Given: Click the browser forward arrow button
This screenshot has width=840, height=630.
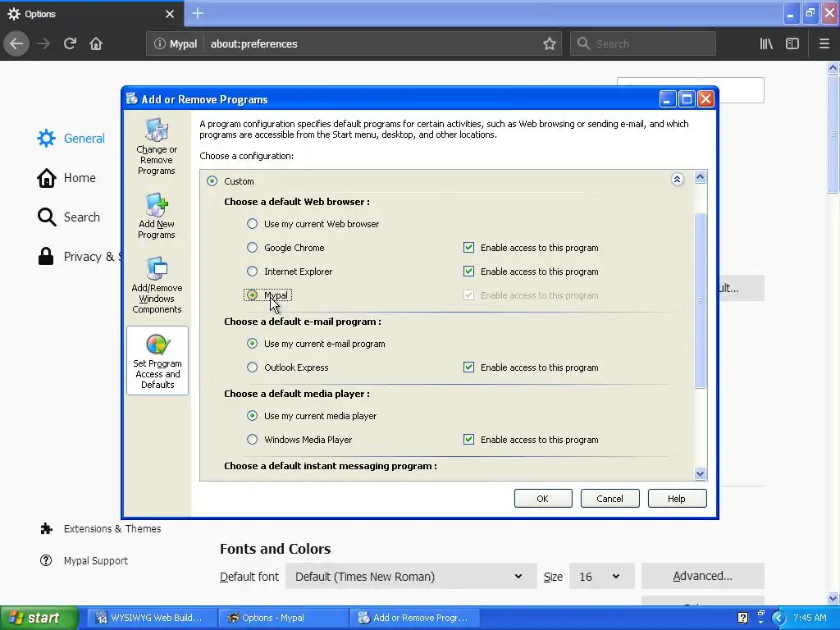Looking at the screenshot, I should 43,43.
